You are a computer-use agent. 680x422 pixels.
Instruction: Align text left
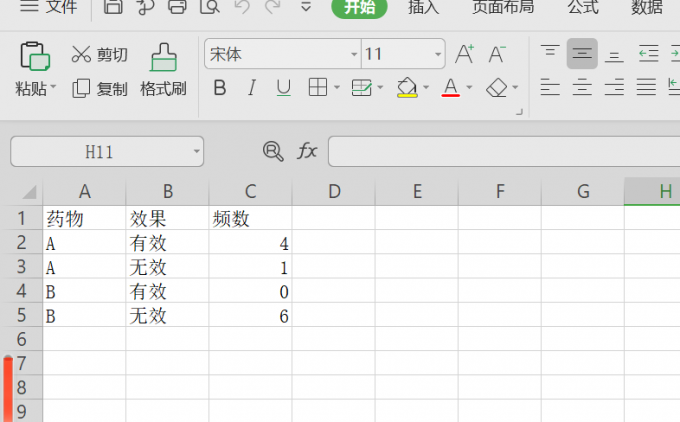tap(550, 87)
